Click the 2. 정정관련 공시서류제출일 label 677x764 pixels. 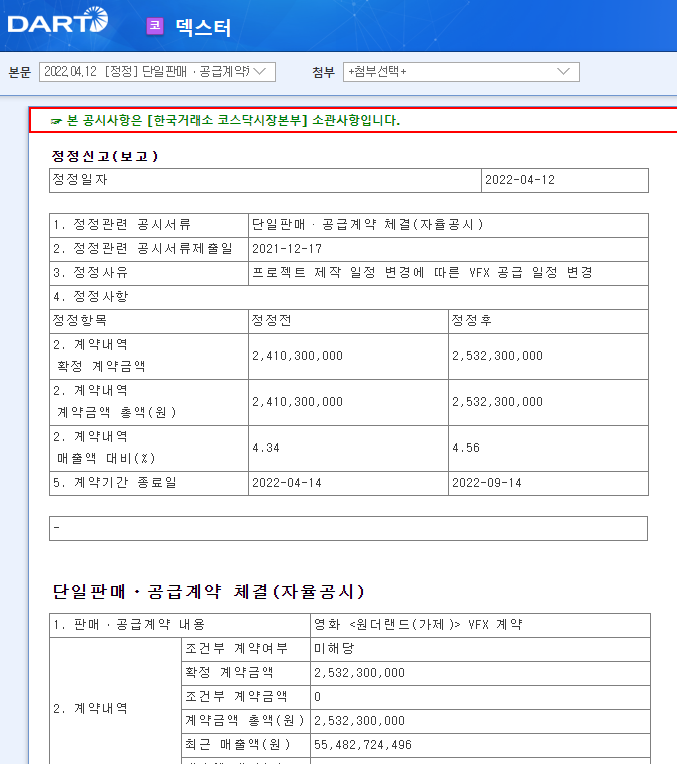[143, 248]
